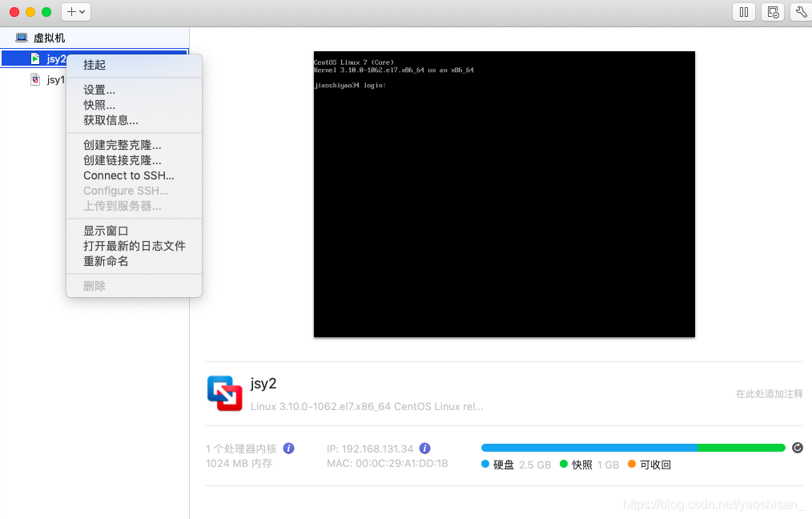
Task: Click the pause virtual machine toolbar icon
Action: (744, 12)
